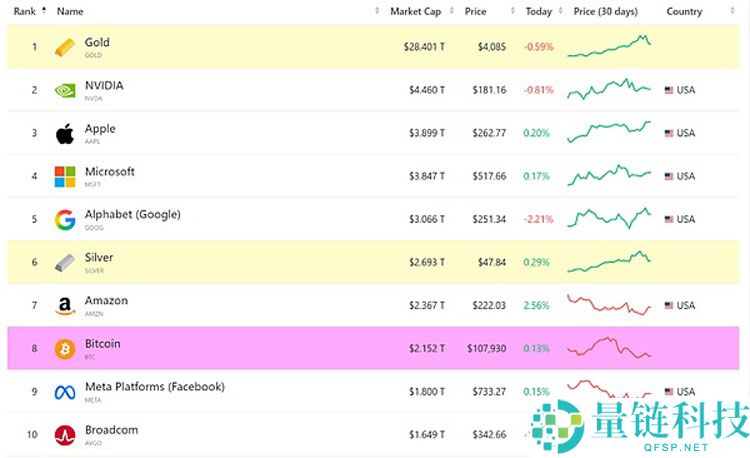Click the Silver bar icon
Image resolution: width=750 pixels, height=458 pixels.
coord(64,262)
